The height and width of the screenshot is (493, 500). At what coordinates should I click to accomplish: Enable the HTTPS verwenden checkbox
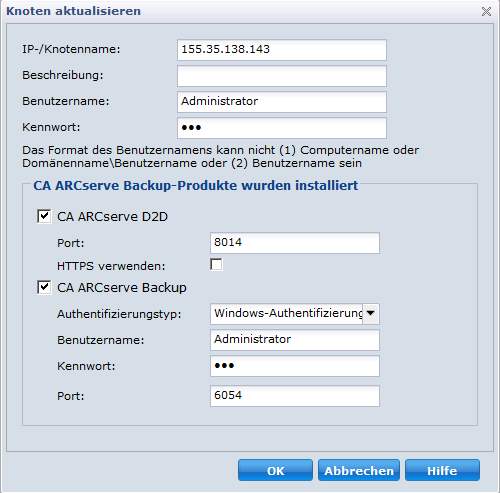(216, 265)
